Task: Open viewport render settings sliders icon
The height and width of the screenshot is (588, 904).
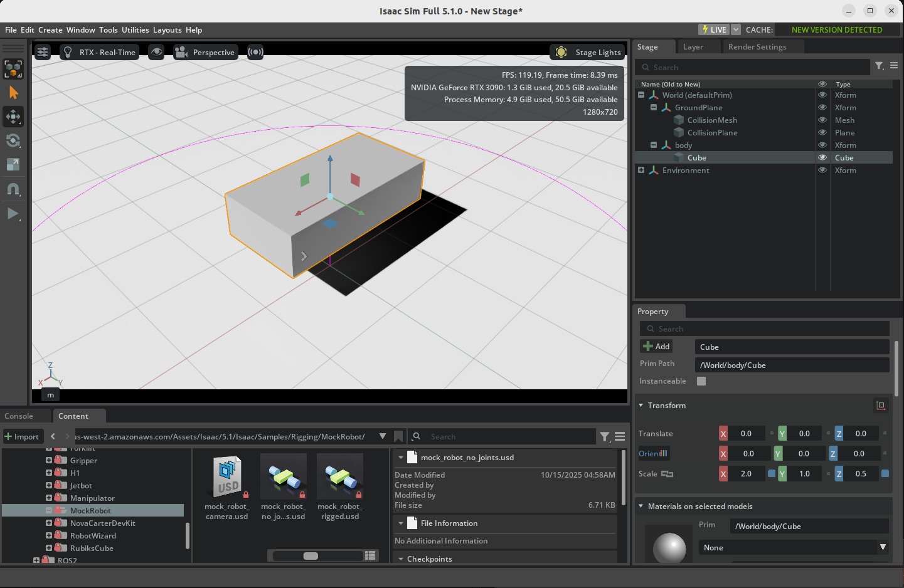Action: click(42, 52)
